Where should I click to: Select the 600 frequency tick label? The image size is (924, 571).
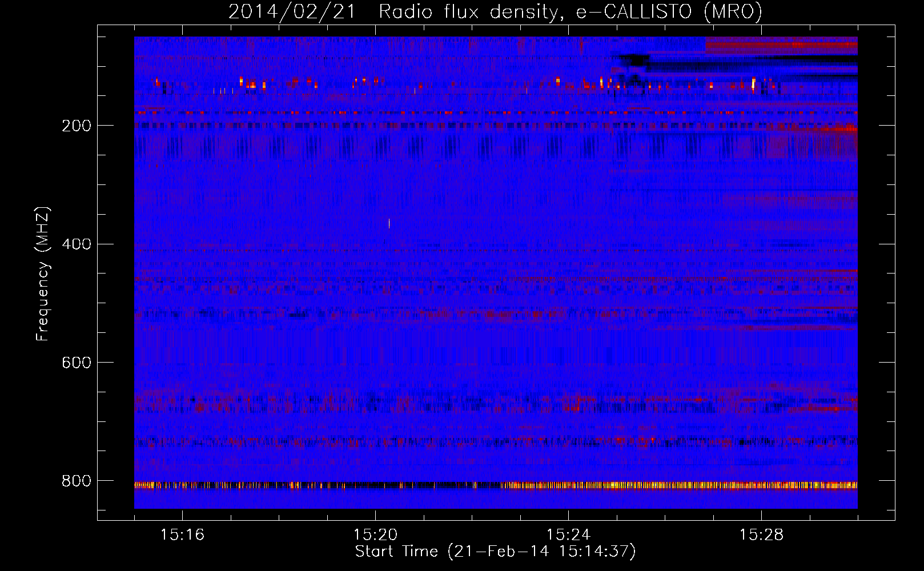click(76, 363)
